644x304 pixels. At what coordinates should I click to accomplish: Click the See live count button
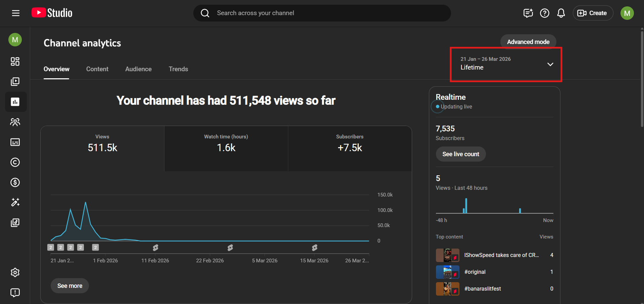click(x=460, y=154)
